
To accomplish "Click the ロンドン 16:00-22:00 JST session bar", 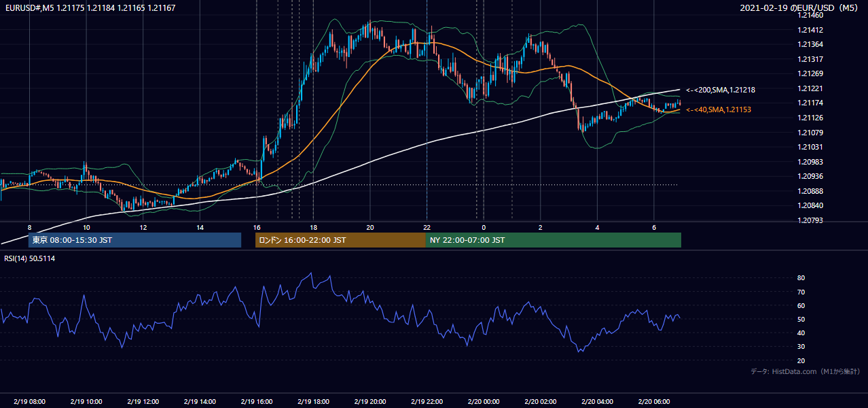I will pos(340,240).
